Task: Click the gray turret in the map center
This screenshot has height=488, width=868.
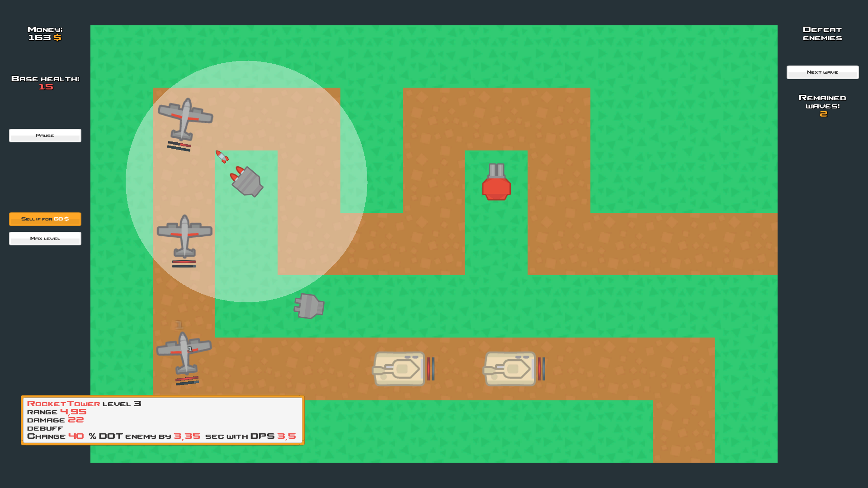Action: [x=309, y=306]
